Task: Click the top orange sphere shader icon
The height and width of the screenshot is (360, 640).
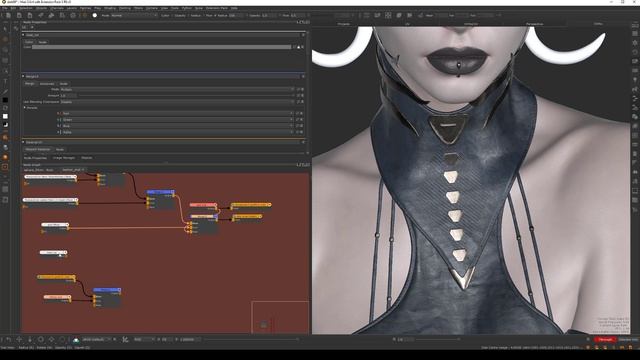Action: pyautogui.click(x=5, y=138)
